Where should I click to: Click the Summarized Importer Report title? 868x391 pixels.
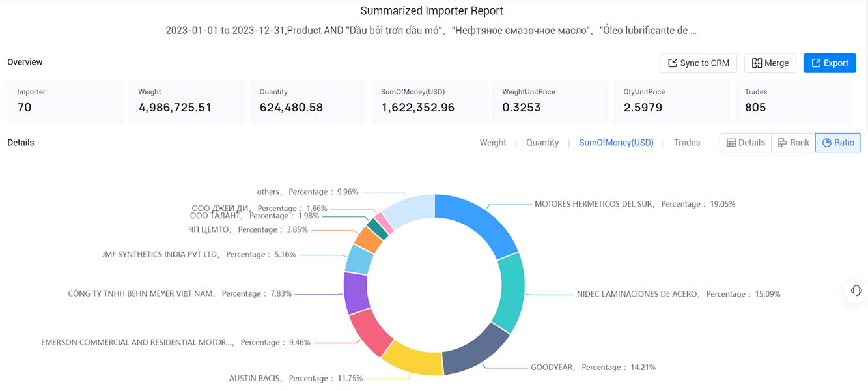pyautogui.click(x=432, y=11)
